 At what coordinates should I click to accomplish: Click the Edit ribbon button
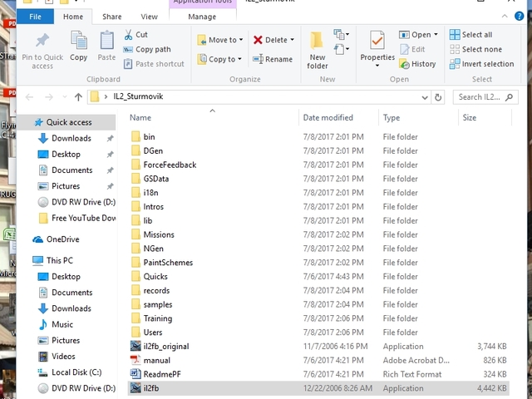(412, 49)
